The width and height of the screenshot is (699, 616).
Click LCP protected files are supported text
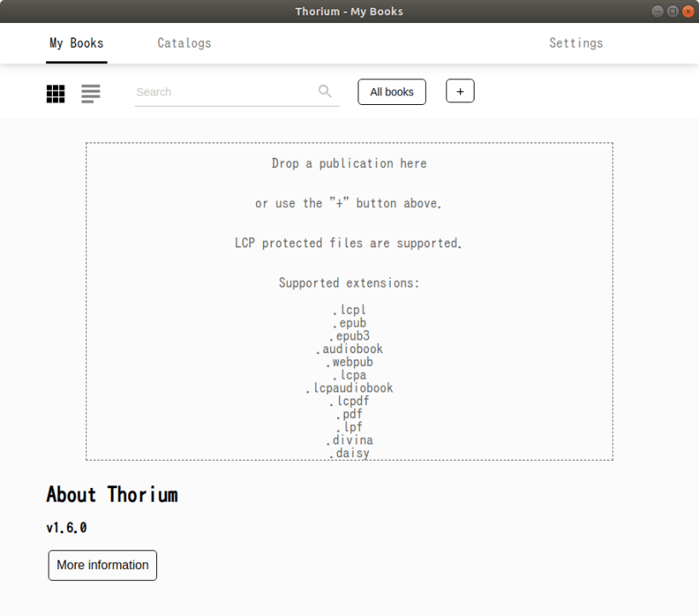pos(348,243)
